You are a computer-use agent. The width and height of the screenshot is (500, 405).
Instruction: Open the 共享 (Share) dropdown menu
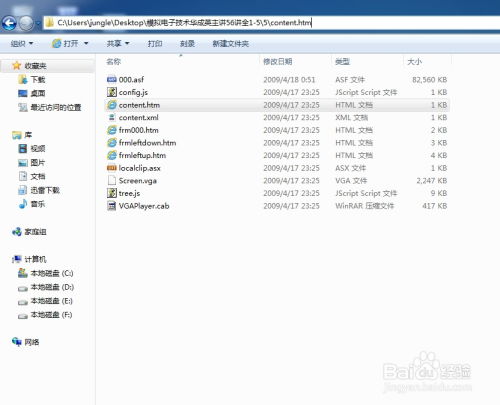click(118, 44)
